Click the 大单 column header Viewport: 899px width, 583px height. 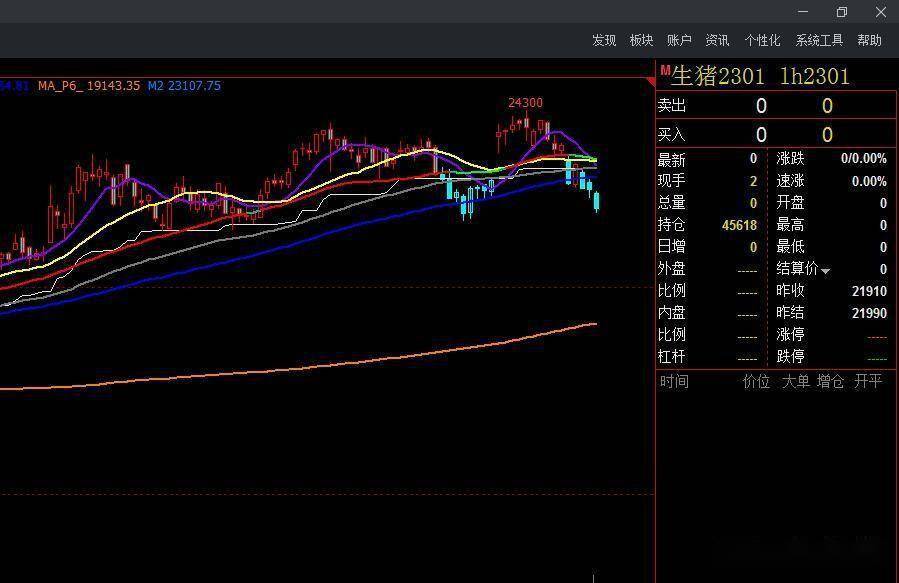point(795,381)
